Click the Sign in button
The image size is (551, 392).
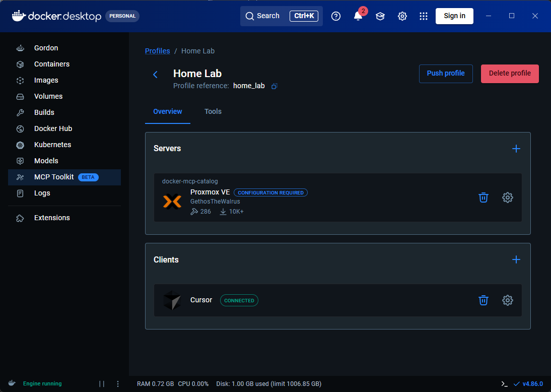[454, 16]
